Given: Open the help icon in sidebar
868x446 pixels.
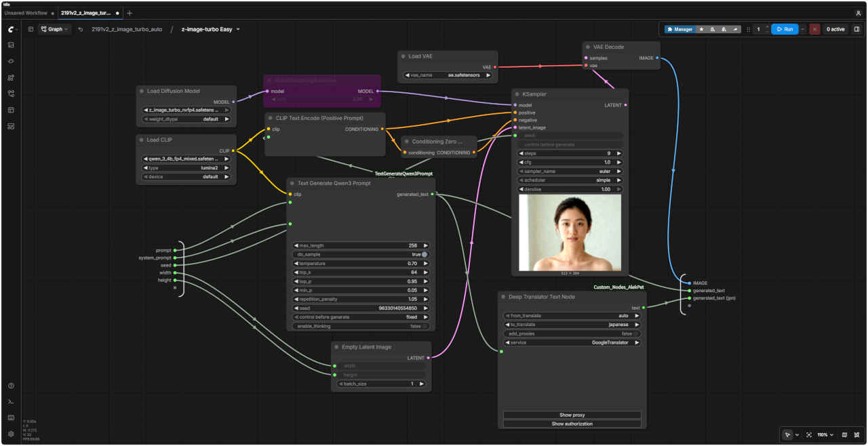Looking at the screenshot, I should pos(11,386).
